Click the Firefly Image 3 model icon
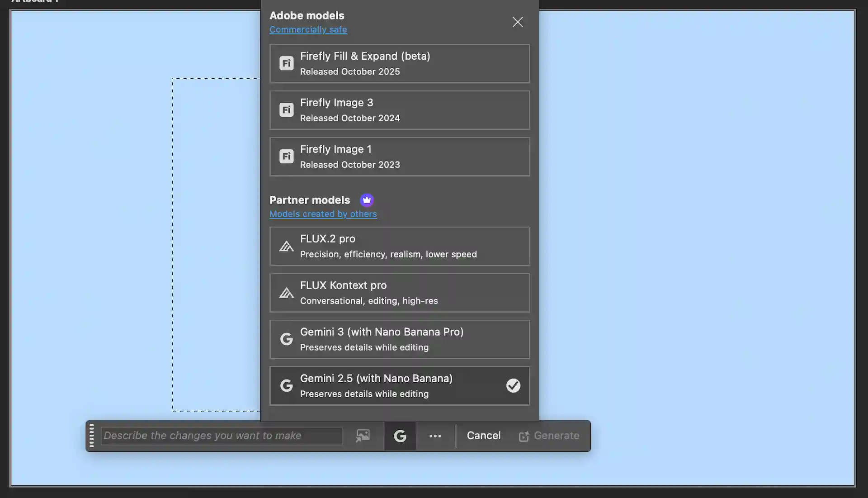 286,109
